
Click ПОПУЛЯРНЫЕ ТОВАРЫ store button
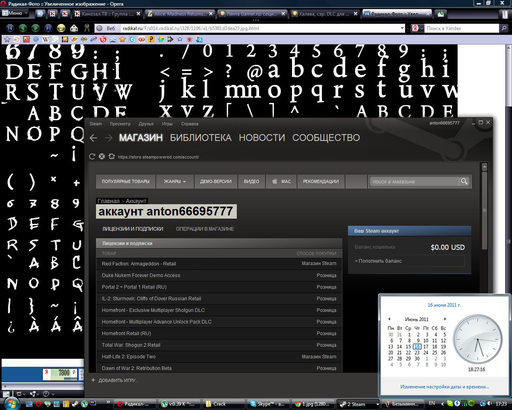pyautogui.click(x=125, y=181)
